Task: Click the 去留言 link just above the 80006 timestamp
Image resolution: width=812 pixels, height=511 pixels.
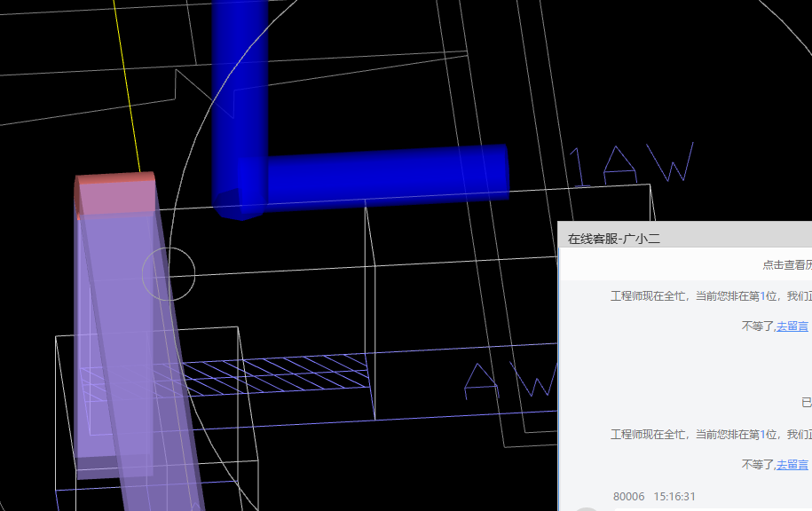Action: click(x=792, y=464)
